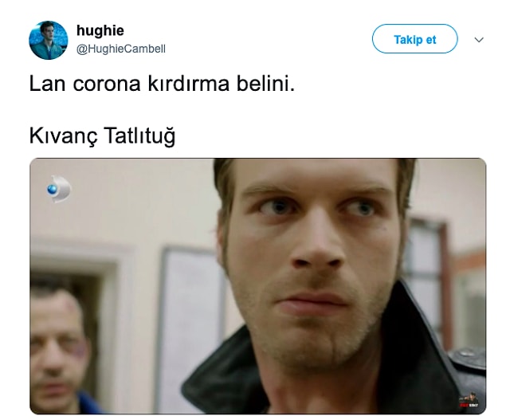The height and width of the screenshot is (420, 506).
Task: Open the attached tweet image
Action: (x=258, y=286)
